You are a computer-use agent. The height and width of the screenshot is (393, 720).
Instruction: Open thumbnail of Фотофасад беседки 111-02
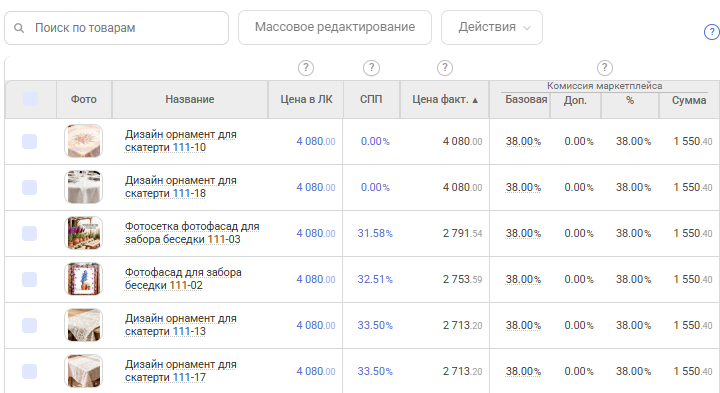pyautogui.click(x=84, y=279)
